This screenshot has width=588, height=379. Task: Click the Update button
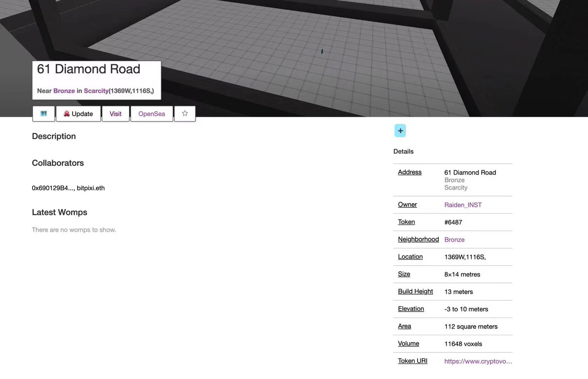click(78, 114)
